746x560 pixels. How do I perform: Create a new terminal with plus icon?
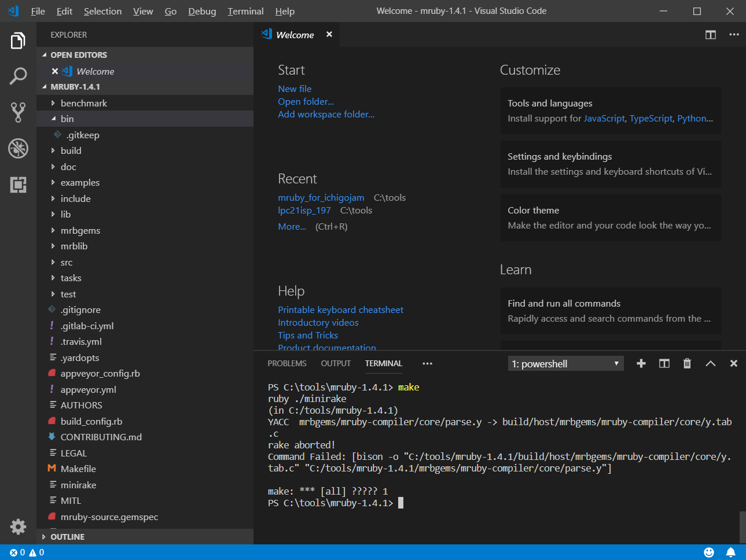641,363
